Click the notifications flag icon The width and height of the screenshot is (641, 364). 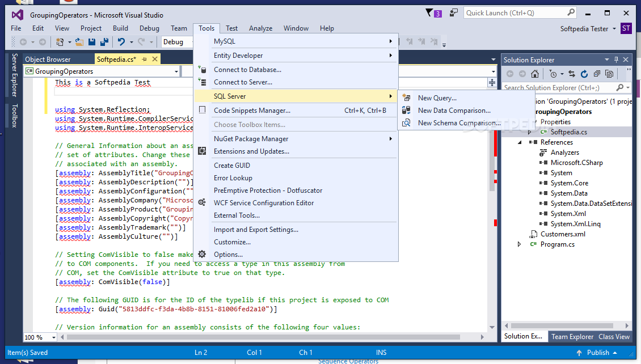(x=433, y=13)
